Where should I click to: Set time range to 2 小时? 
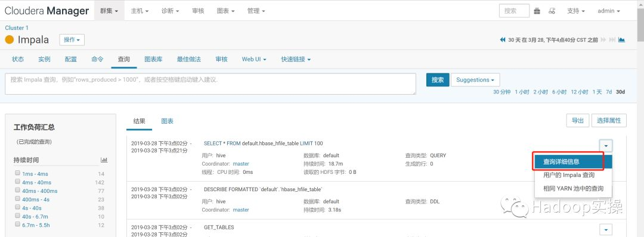pyautogui.click(x=540, y=92)
